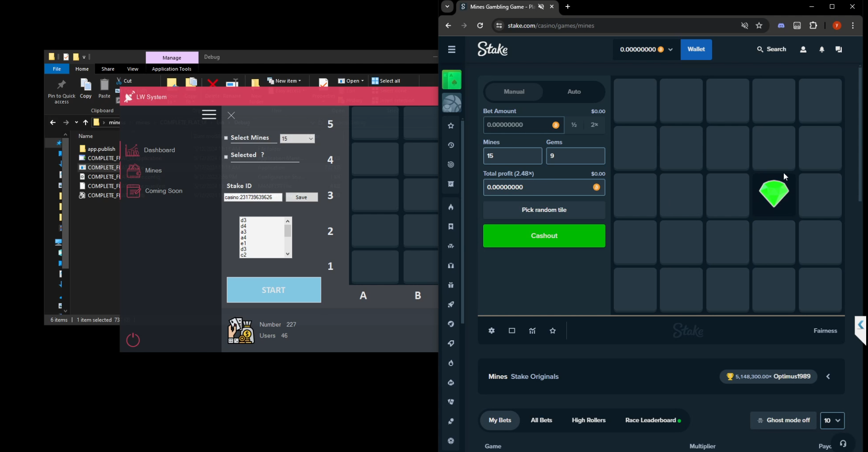
Task: Click the rocket icon in Stake sidebar
Action: coord(451,304)
